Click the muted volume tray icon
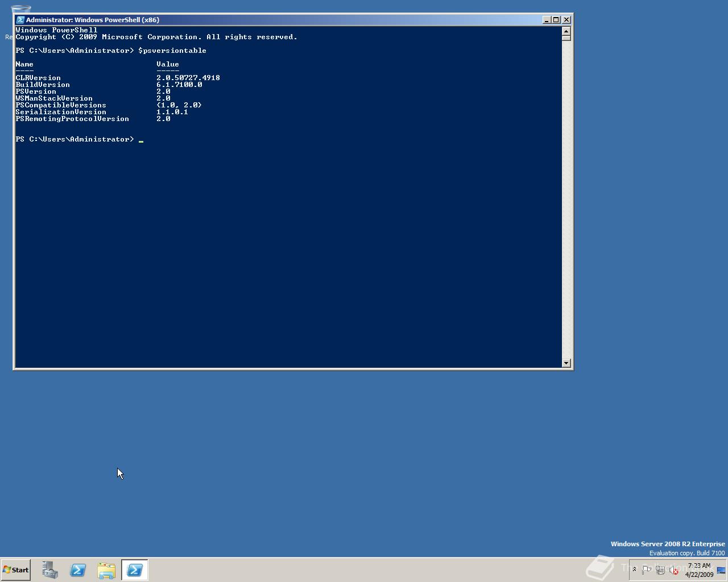Screen dimensions: 728x582 tap(674, 570)
